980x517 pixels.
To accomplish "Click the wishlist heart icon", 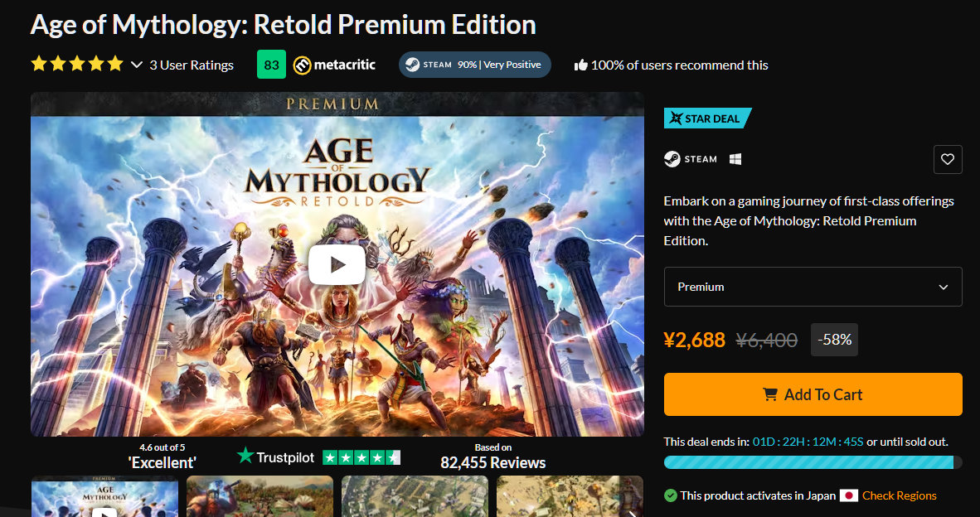I will tap(948, 159).
